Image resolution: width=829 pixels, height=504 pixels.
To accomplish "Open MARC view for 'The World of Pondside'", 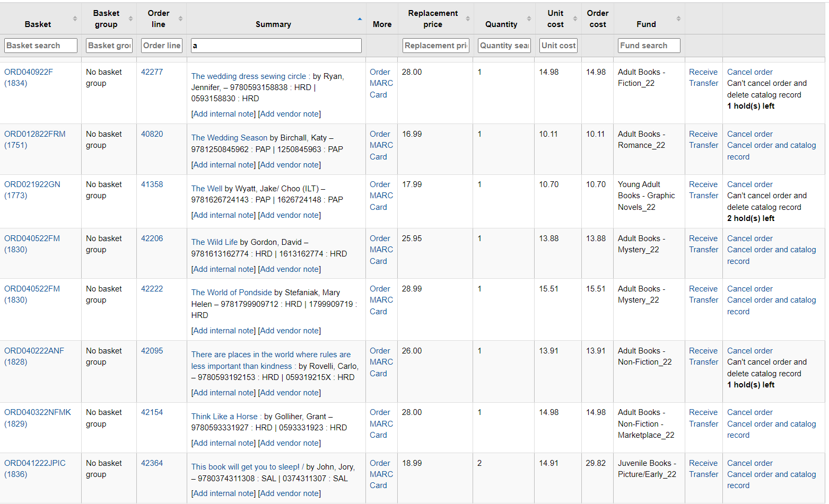I will tap(381, 300).
